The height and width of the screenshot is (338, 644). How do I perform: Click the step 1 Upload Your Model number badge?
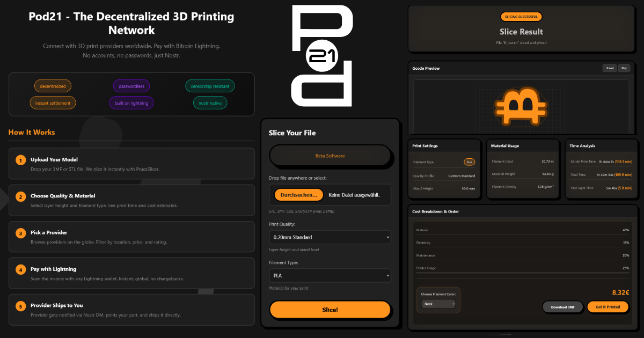21,160
